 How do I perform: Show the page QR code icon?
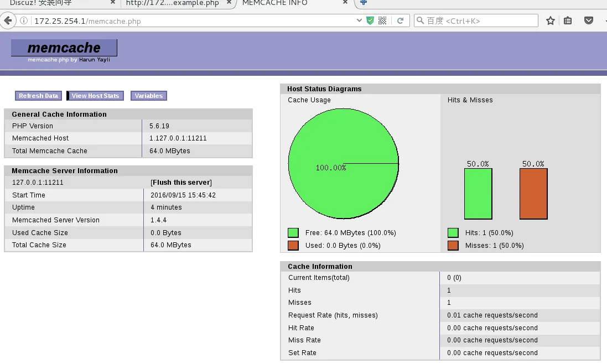click(x=382, y=20)
